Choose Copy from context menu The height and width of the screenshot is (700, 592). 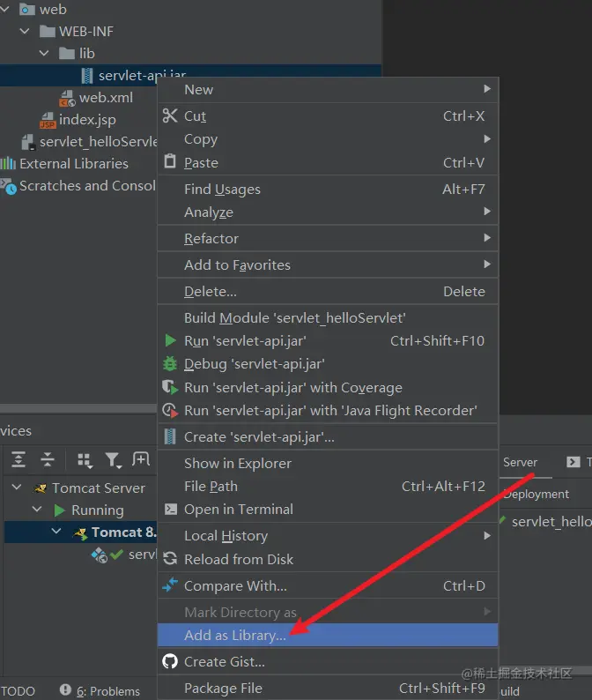(x=328, y=138)
